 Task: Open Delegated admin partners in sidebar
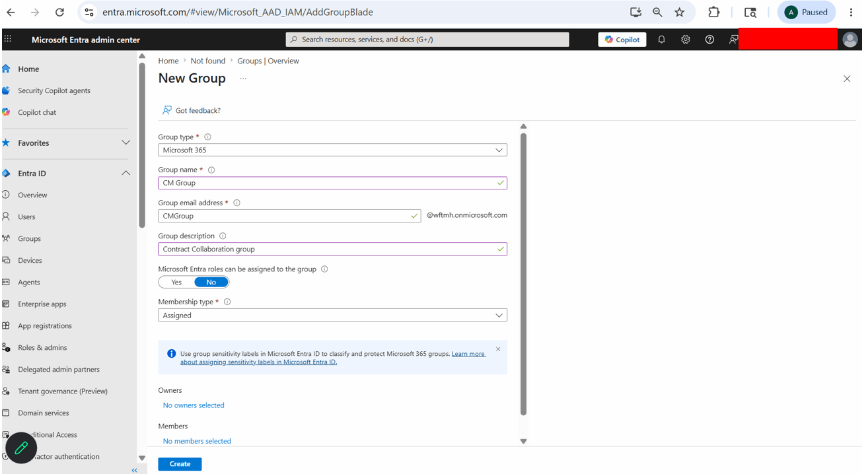(x=59, y=369)
